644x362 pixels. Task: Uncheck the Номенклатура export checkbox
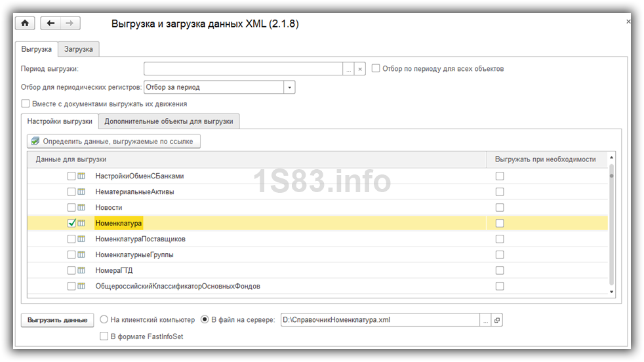(71, 224)
